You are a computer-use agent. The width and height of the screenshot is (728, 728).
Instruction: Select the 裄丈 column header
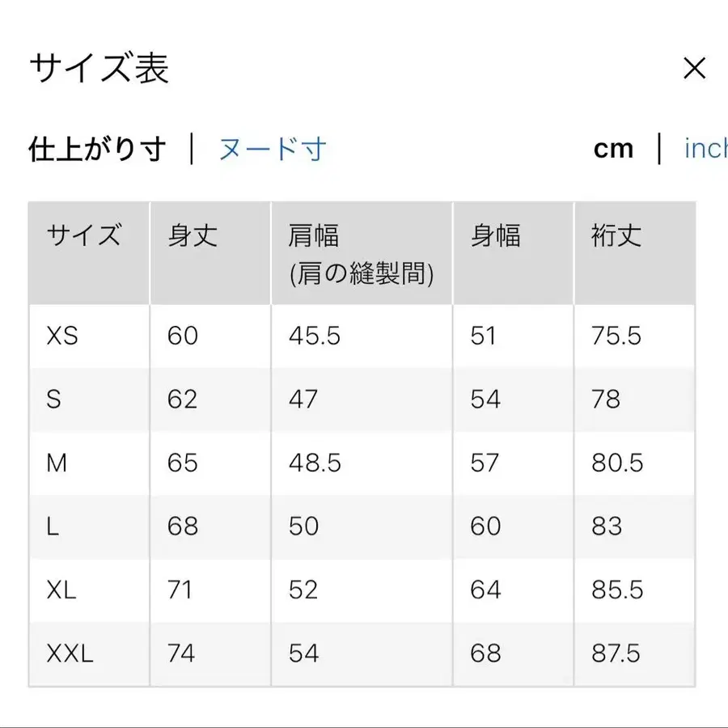click(x=612, y=235)
